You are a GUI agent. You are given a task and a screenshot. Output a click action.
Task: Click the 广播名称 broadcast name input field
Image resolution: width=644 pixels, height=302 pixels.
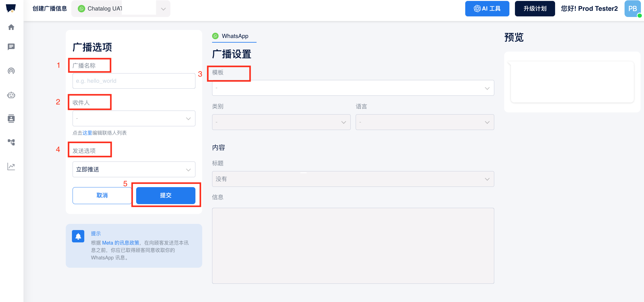(134, 81)
